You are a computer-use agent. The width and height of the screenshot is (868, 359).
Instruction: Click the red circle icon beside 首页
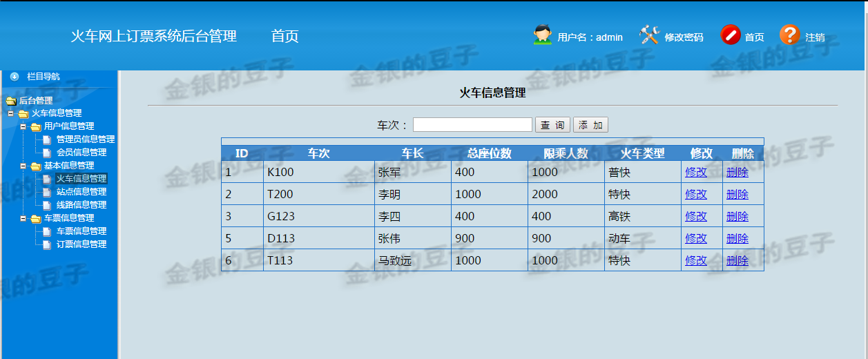(731, 35)
